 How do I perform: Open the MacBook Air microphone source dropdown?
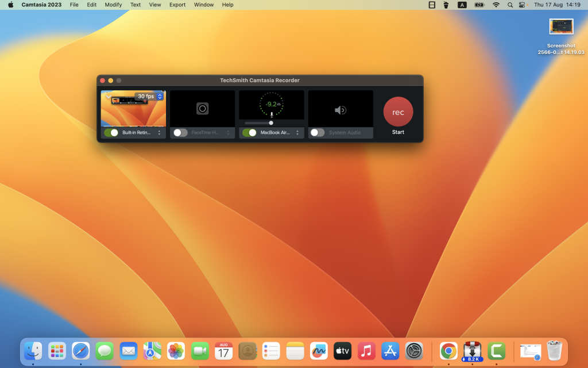click(297, 133)
